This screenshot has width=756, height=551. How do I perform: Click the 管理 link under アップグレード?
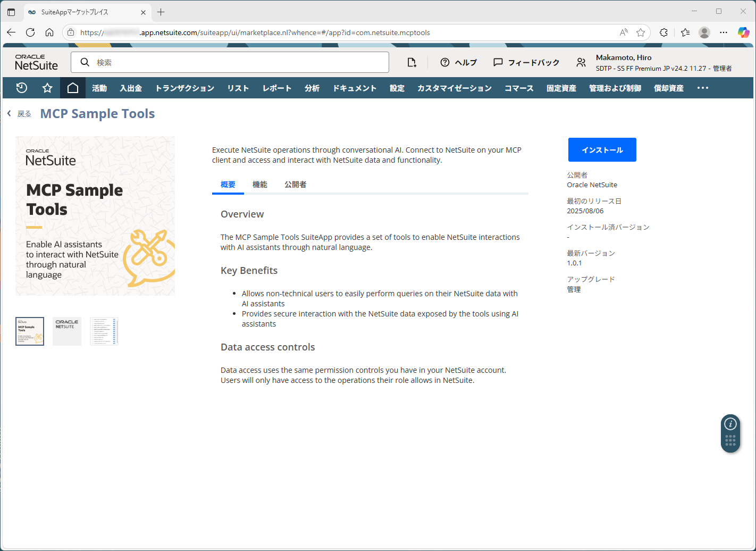(574, 289)
